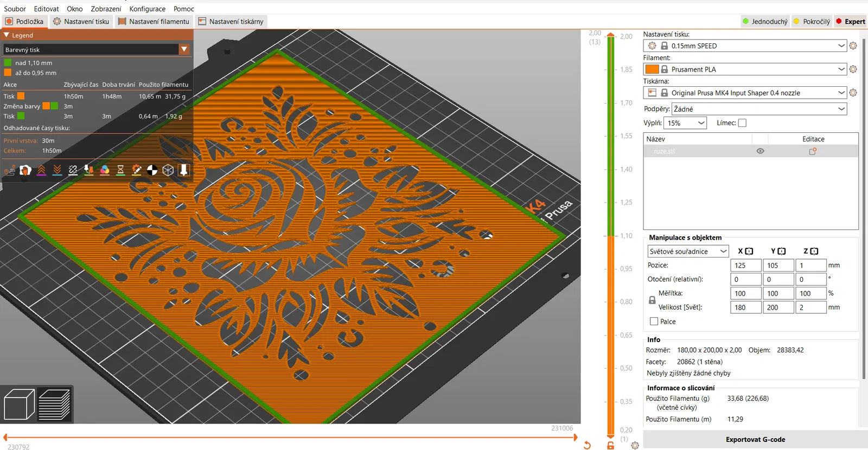Toggle travel moves visibility icon
Screen dimensions: 868x450
click(x=9, y=170)
